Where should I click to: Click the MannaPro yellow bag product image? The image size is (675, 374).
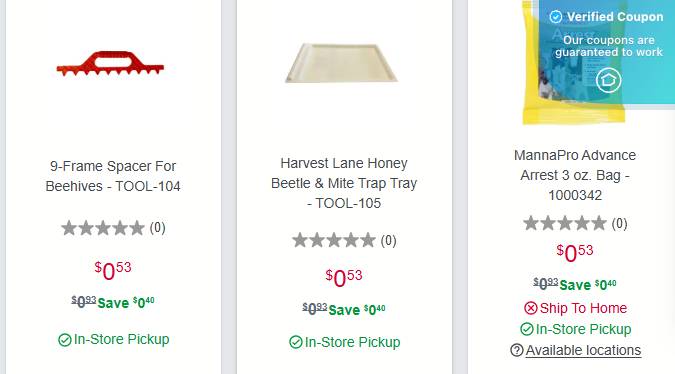tap(573, 62)
